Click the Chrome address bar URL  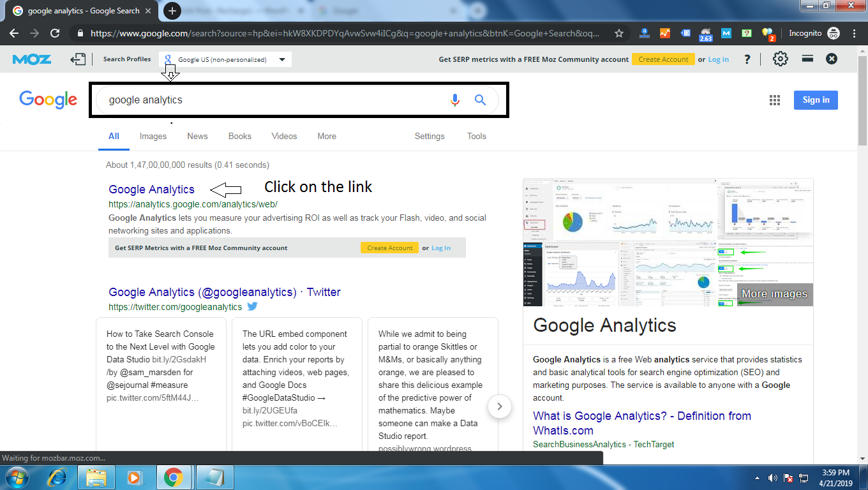coord(345,33)
